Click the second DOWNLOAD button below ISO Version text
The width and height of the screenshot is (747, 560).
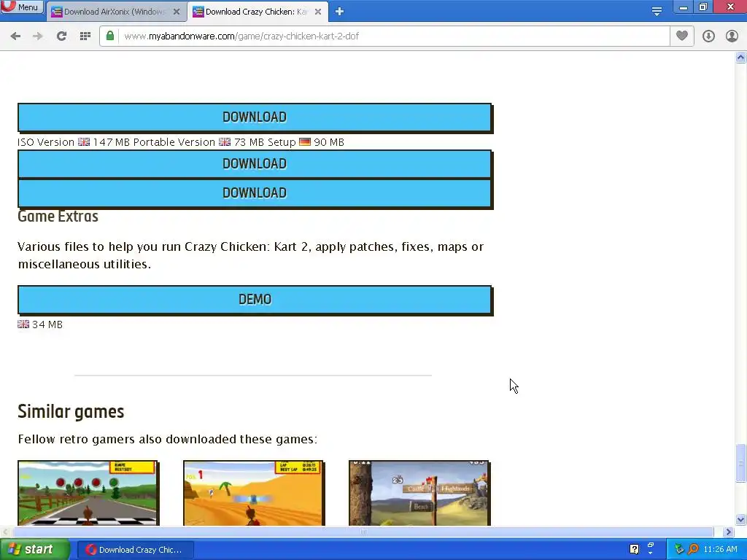click(x=255, y=164)
